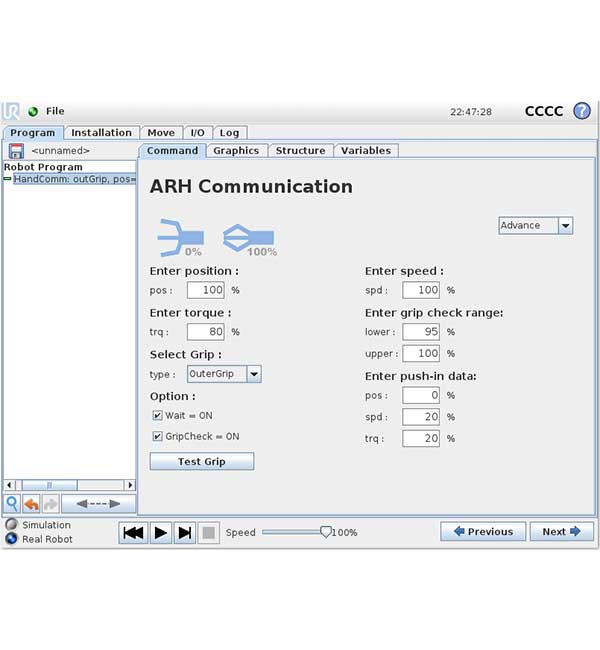600x650 pixels.
Task: Switch to the Move tab
Action: tap(161, 133)
